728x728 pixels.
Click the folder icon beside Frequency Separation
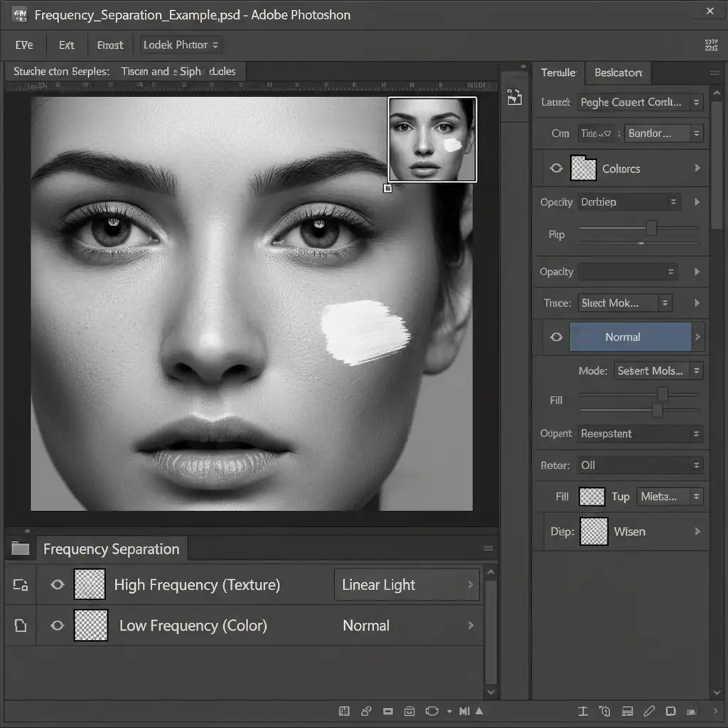pos(21,549)
